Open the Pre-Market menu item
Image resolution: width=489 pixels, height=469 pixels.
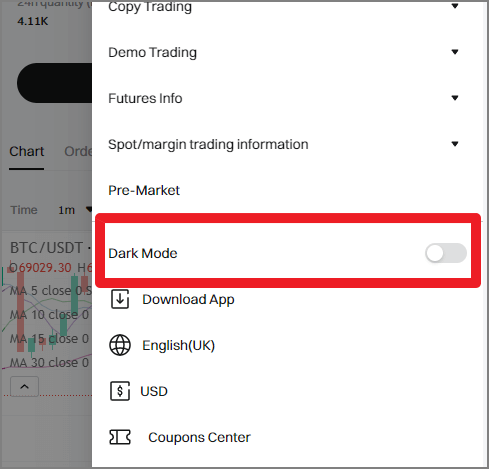click(144, 190)
